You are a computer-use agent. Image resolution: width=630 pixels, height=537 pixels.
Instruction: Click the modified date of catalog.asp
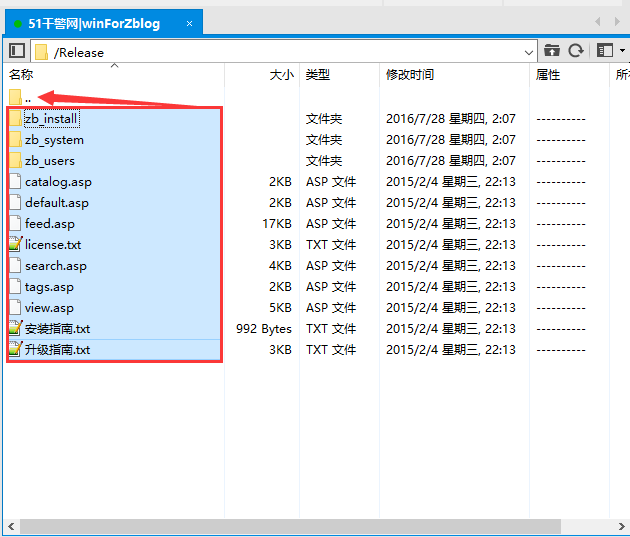click(x=450, y=182)
